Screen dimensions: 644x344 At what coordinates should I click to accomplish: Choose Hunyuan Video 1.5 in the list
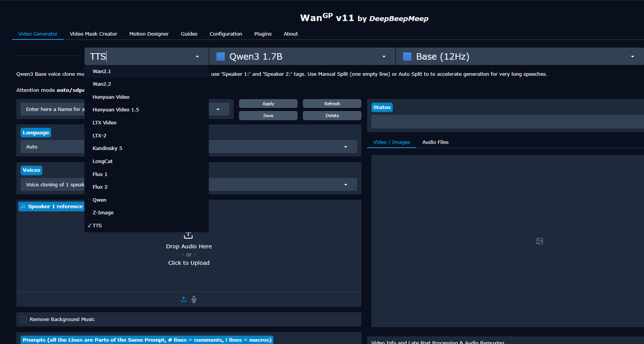147,110
